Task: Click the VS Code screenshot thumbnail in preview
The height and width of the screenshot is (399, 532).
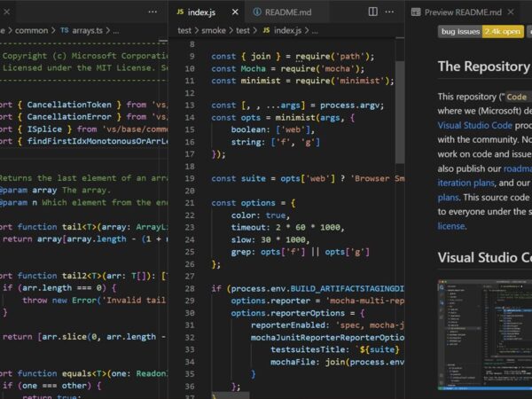Action: pyautogui.click(x=485, y=334)
